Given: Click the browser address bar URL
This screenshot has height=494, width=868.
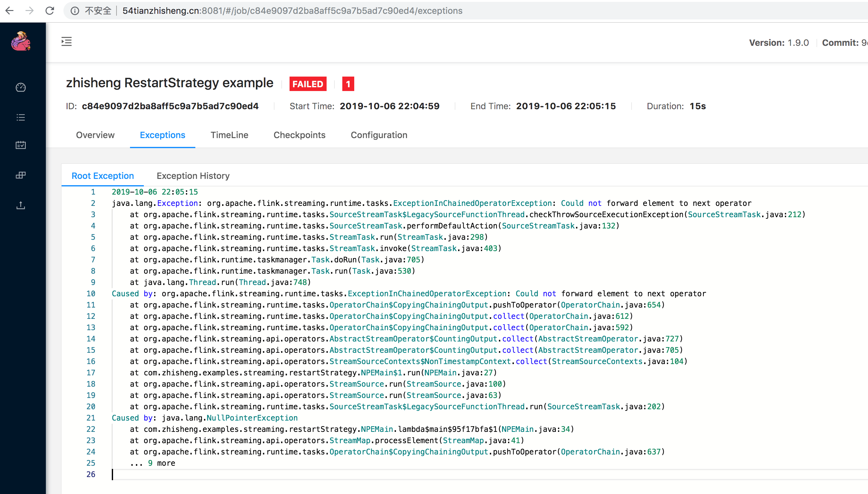Looking at the screenshot, I should [292, 11].
